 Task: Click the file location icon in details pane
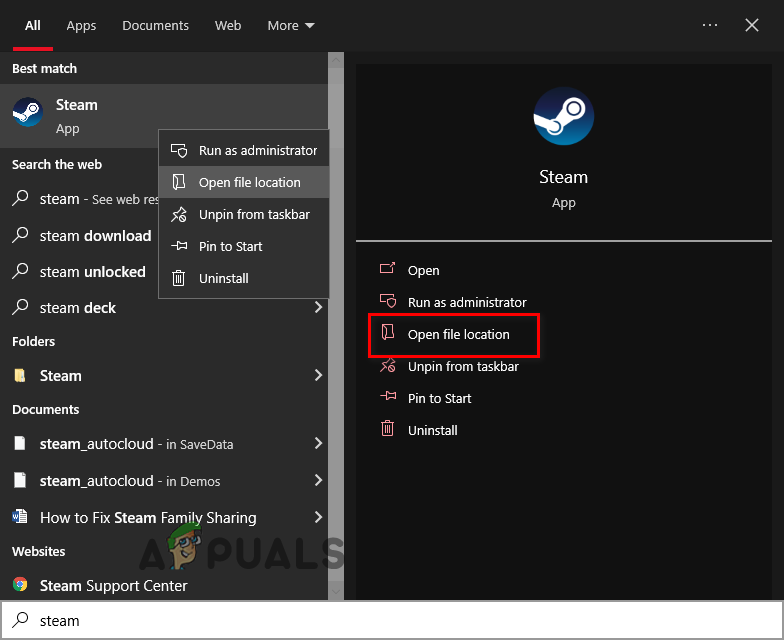388,332
